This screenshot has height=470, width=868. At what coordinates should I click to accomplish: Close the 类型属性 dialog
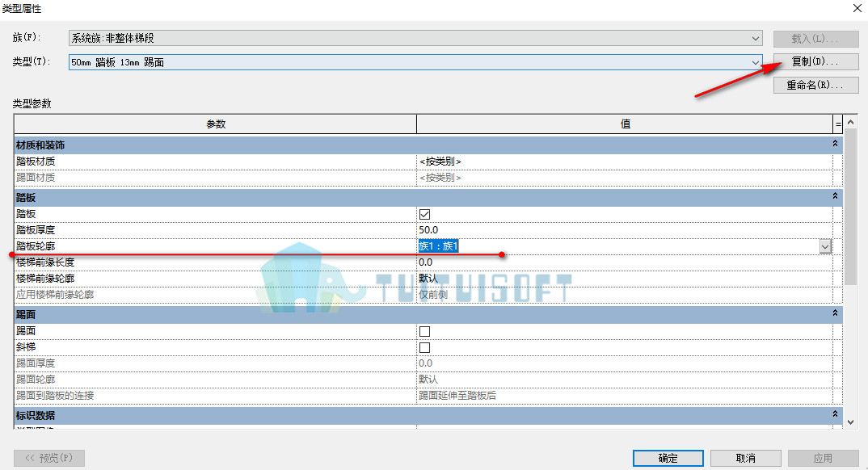(x=857, y=8)
